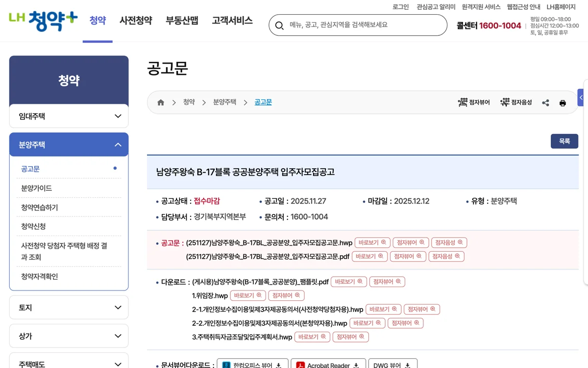
Task: Expand the 임대주택 sidebar section
Action: click(x=69, y=116)
